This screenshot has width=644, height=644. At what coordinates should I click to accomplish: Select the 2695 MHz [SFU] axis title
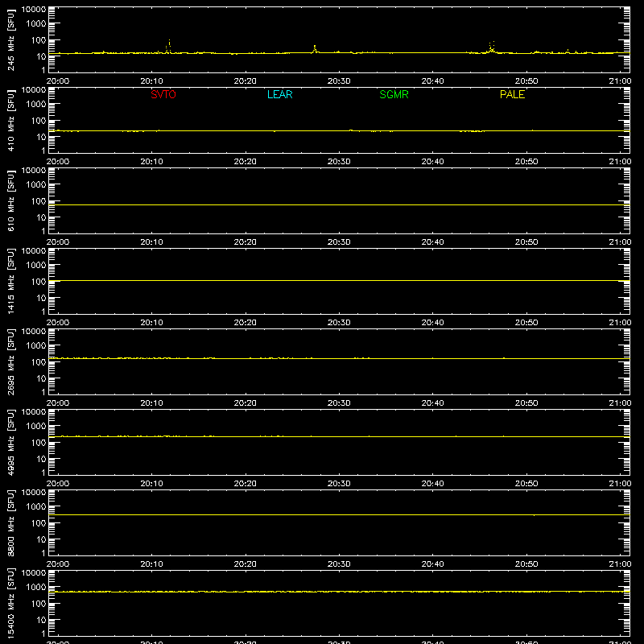click(10, 361)
